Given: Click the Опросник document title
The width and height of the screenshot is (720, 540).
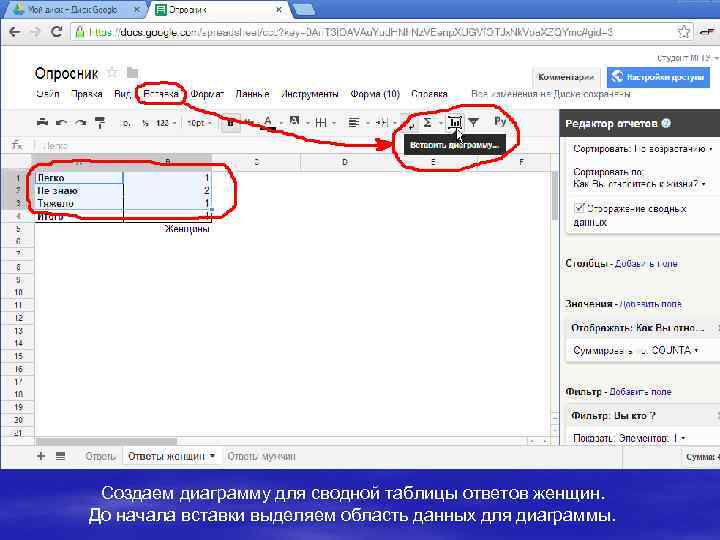Looking at the screenshot, I should click(x=66, y=73).
